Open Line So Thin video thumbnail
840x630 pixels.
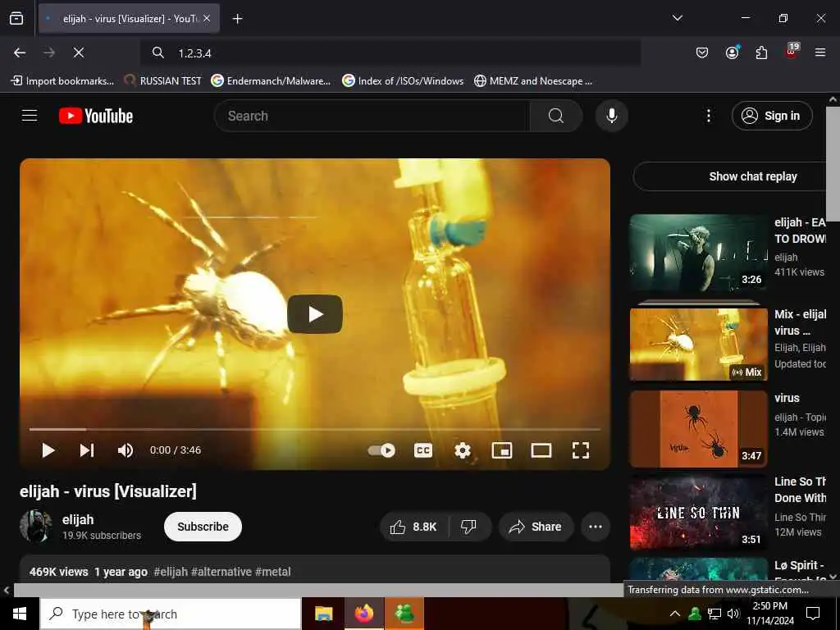[x=698, y=513]
